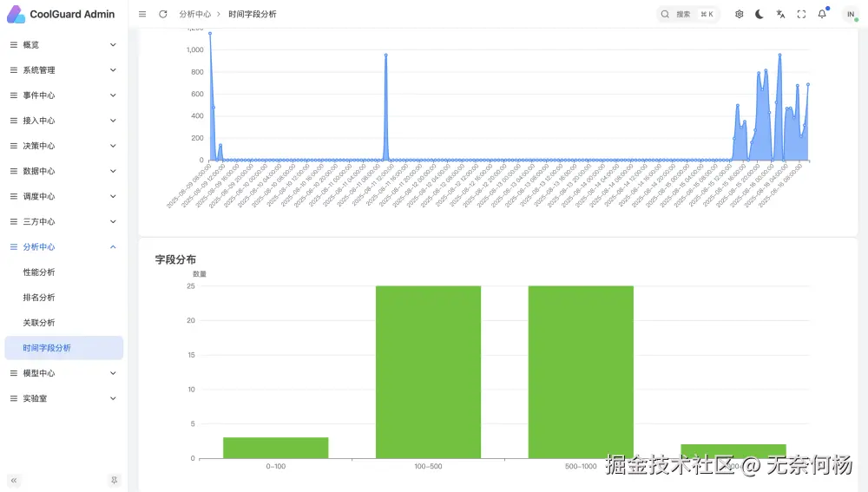Click the 决策中心 menu list icon
The width and height of the screenshot is (868, 492).
click(14, 146)
